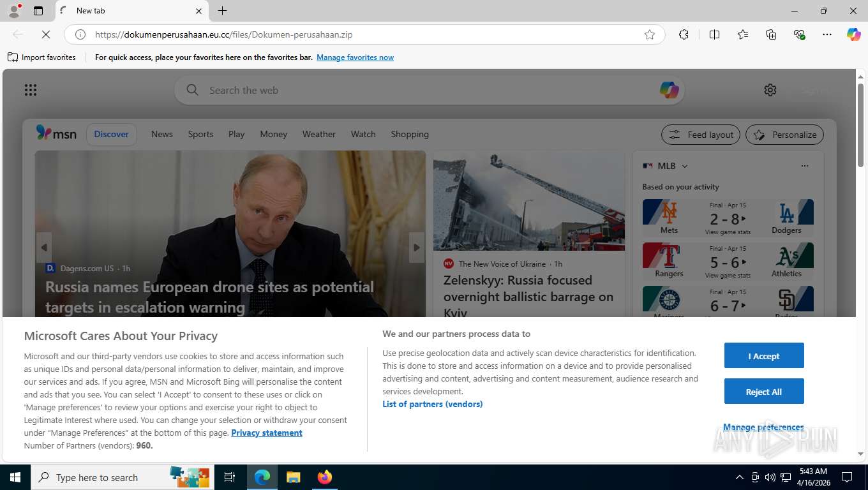Open the tab actions menu icon
The width and height of the screenshot is (868, 490).
(38, 11)
